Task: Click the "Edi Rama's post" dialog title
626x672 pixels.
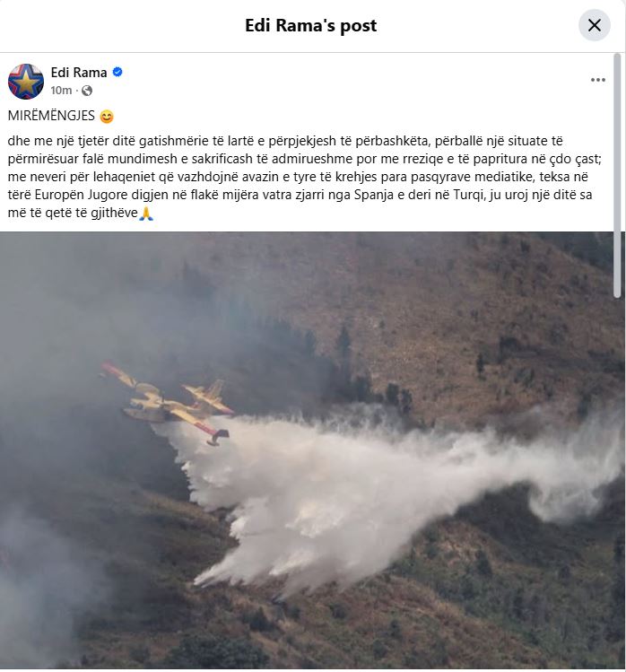Action: tap(311, 25)
